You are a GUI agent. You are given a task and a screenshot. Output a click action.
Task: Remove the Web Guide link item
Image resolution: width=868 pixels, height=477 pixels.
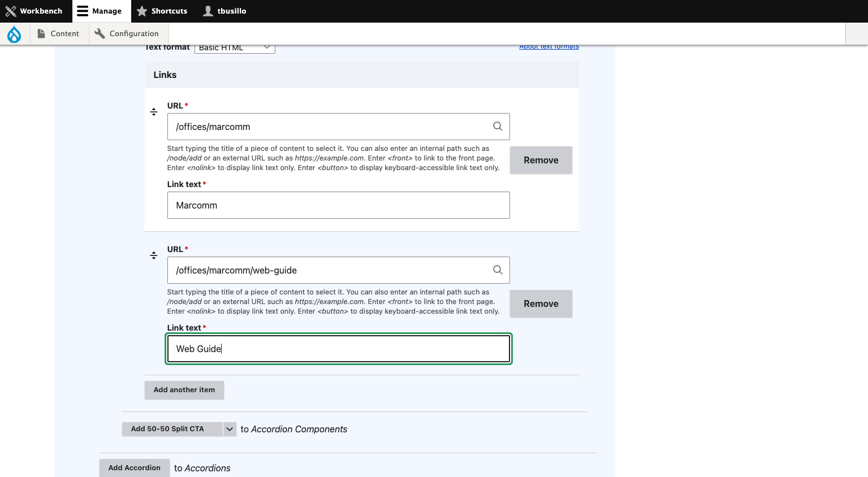pyautogui.click(x=541, y=303)
